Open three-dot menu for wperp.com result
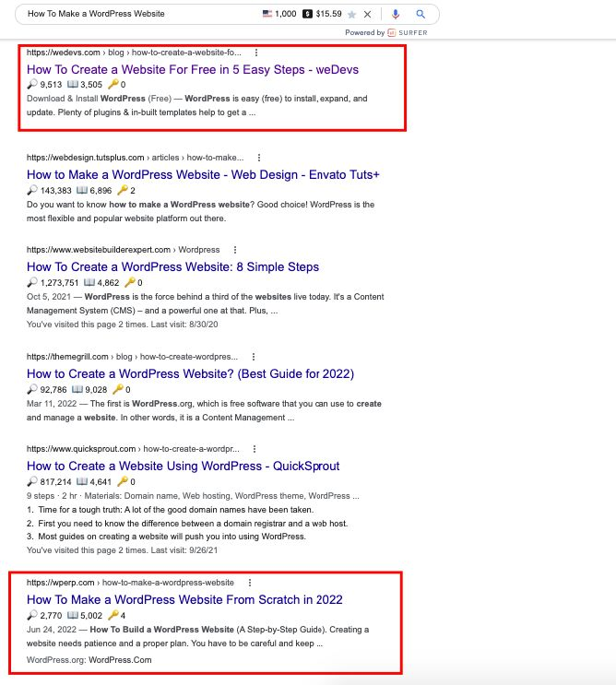 click(x=250, y=583)
